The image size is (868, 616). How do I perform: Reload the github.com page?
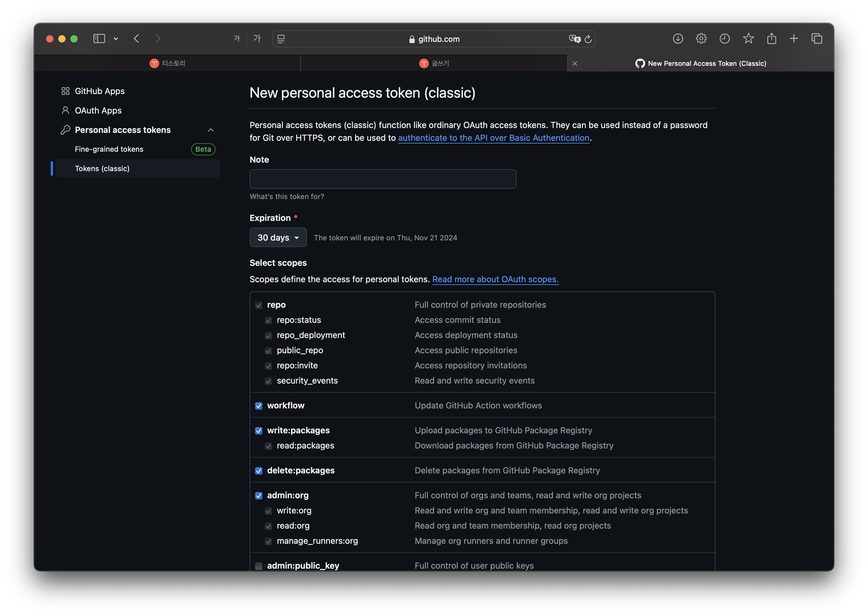[x=588, y=39]
